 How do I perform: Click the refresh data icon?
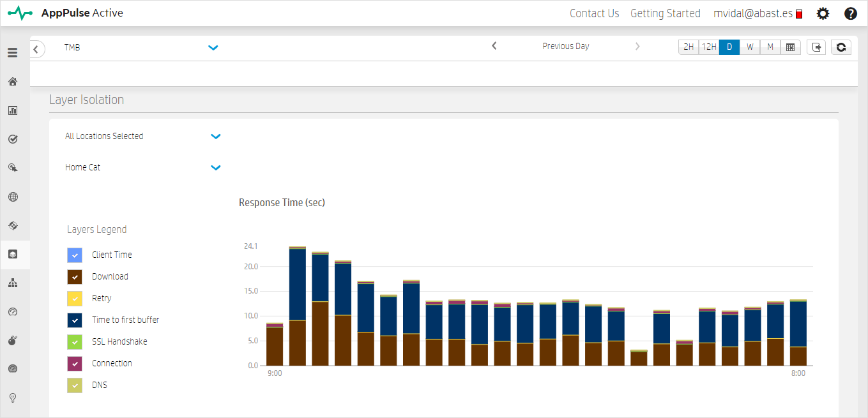(x=841, y=47)
